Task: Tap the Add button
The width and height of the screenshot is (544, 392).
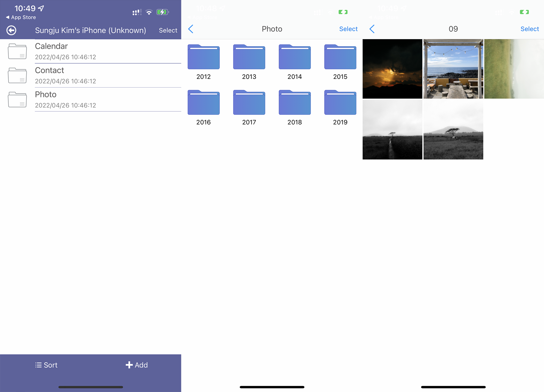Action: (137, 365)
